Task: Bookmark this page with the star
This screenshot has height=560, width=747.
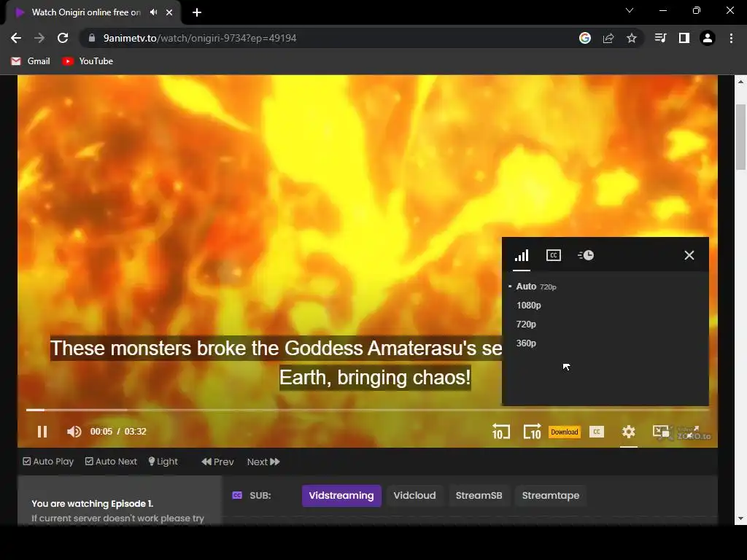Action: point(632,38)
